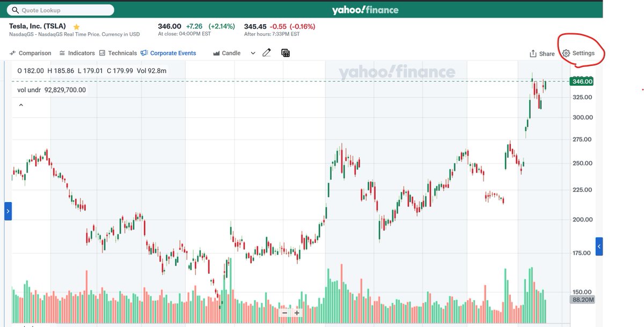Click the 'O 182.00' open value
This screenshot has height=327, width=644.
coord(31,71)
